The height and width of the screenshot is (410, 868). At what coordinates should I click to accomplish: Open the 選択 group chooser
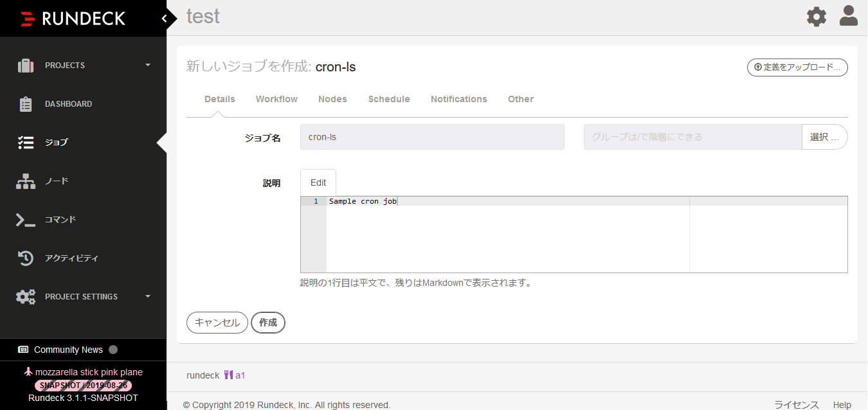coord(825,137)
